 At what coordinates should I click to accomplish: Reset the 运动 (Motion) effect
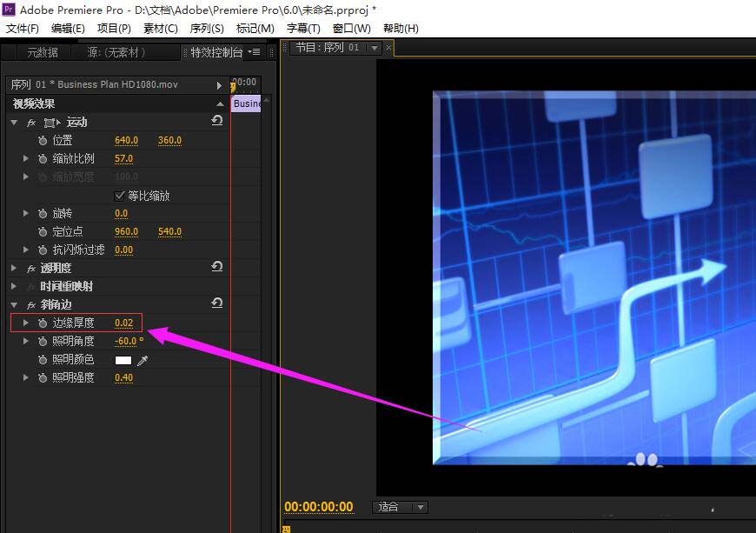click(217, 120)
